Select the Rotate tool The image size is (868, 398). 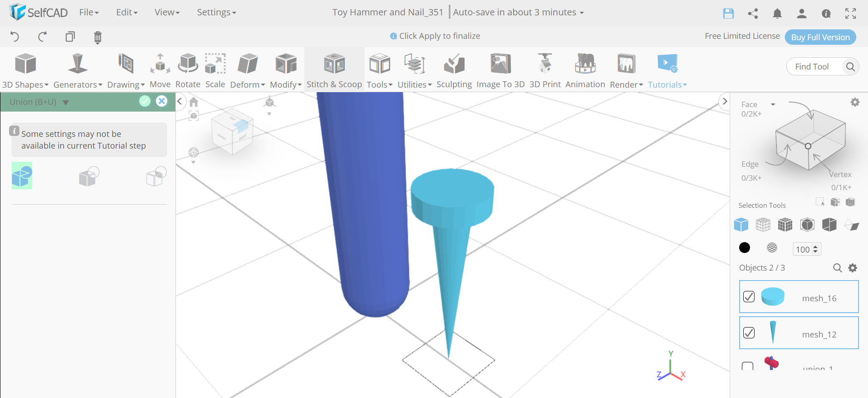coord(188,71)
